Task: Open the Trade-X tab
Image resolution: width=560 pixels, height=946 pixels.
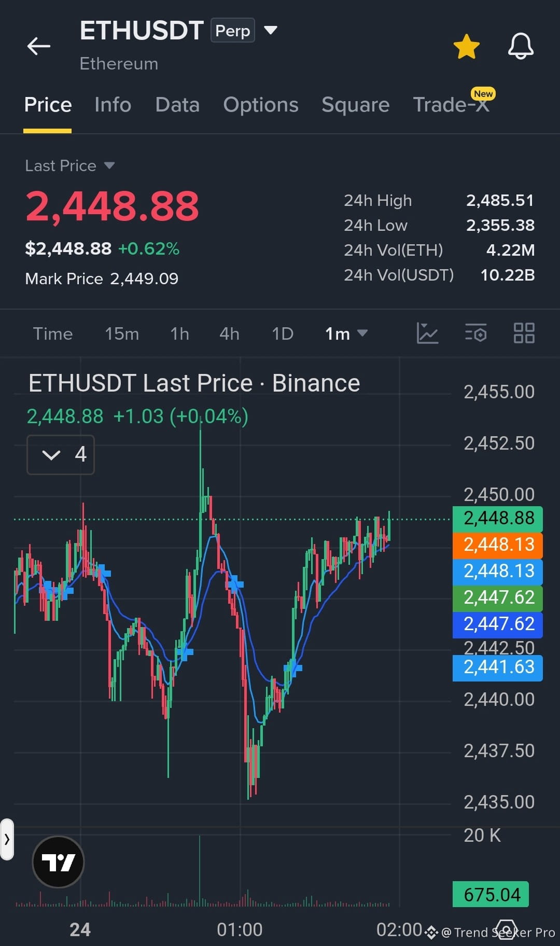Action: coord(451,105)
